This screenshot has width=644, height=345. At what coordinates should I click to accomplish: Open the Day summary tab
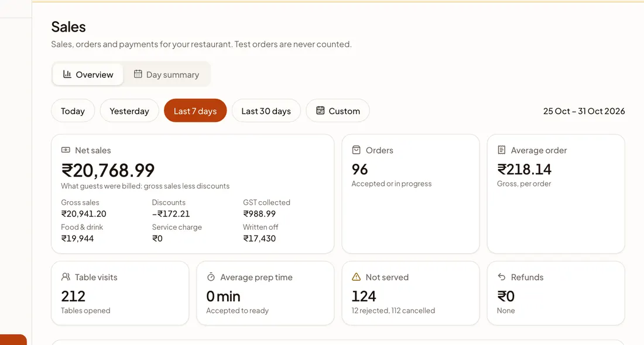(166, 74)
